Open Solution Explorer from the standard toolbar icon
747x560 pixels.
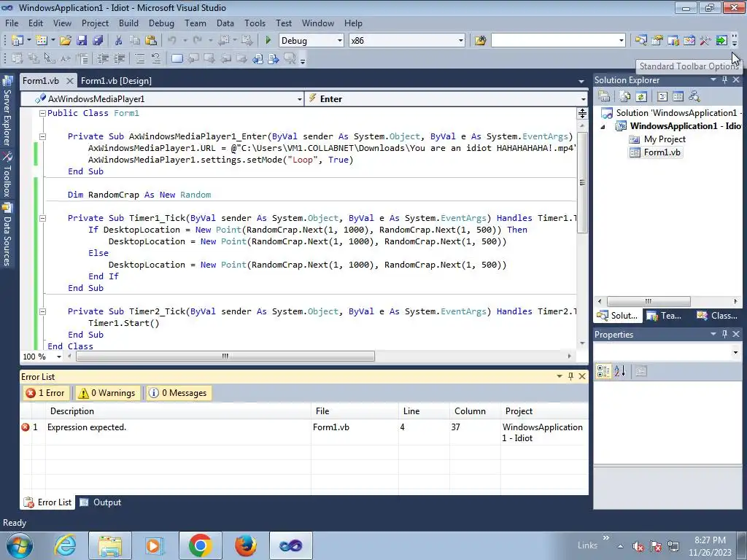tap(640, 41)
